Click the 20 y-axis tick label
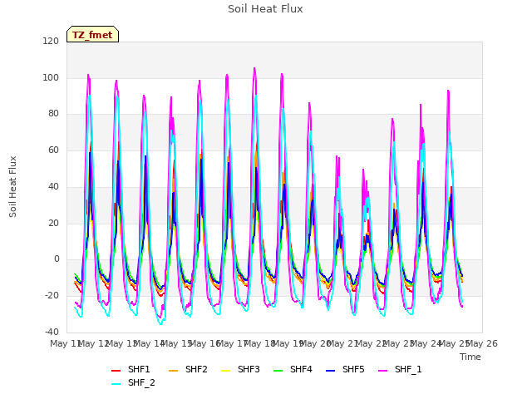 [x=53, y=223]
